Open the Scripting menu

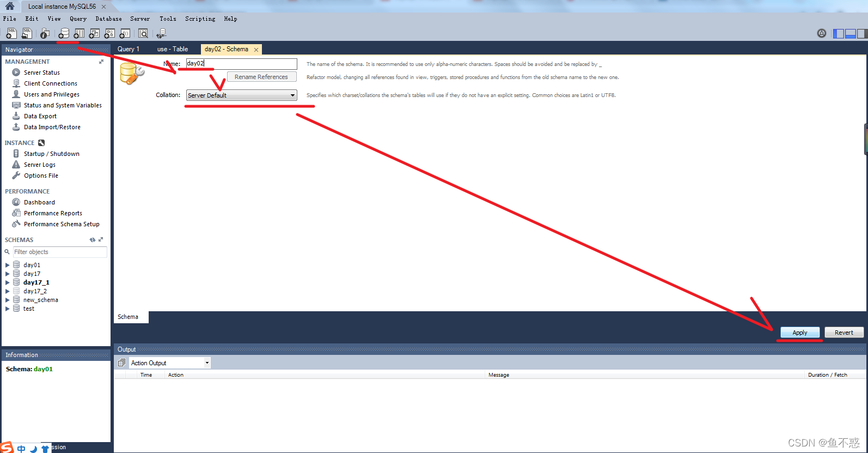pyautogui.click(x=200, y=19)
